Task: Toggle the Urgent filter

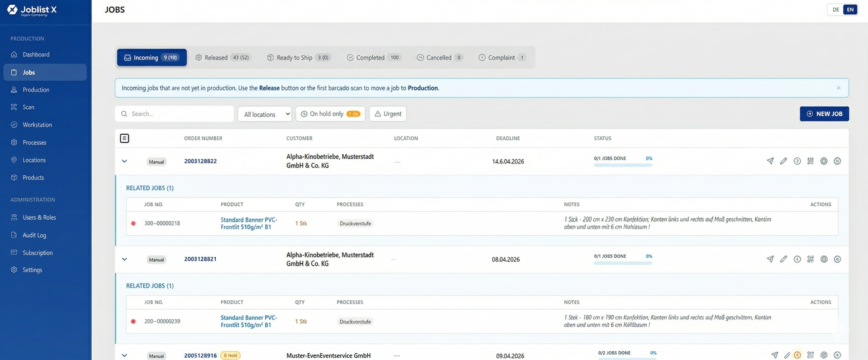Action: pos(388,114)
